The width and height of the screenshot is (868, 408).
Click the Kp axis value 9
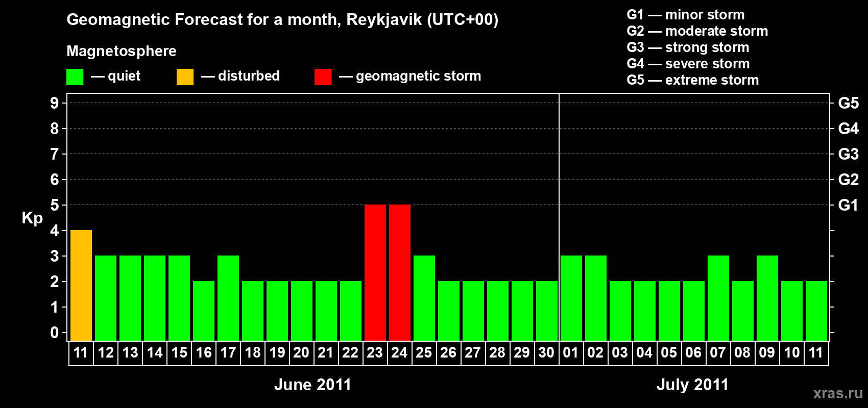click(x=55, y=104)
